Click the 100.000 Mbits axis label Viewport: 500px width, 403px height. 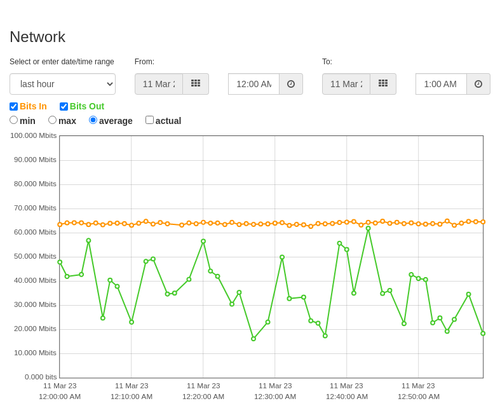coord(33,136)
